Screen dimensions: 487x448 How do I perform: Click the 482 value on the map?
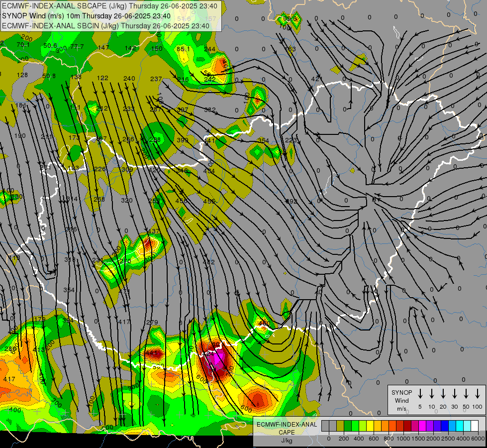coord(209,262)
